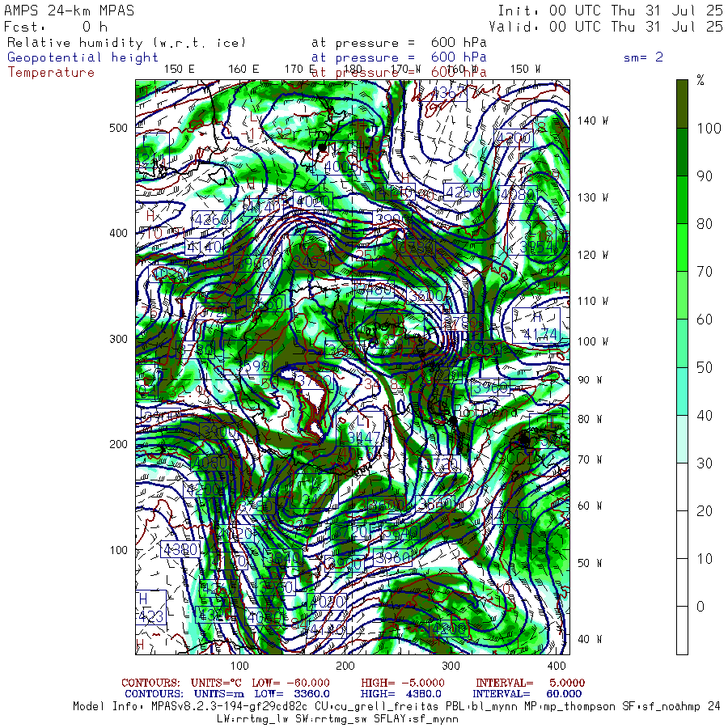Click the 'SF:sf_noahmp' scheme text

[661, 707]
